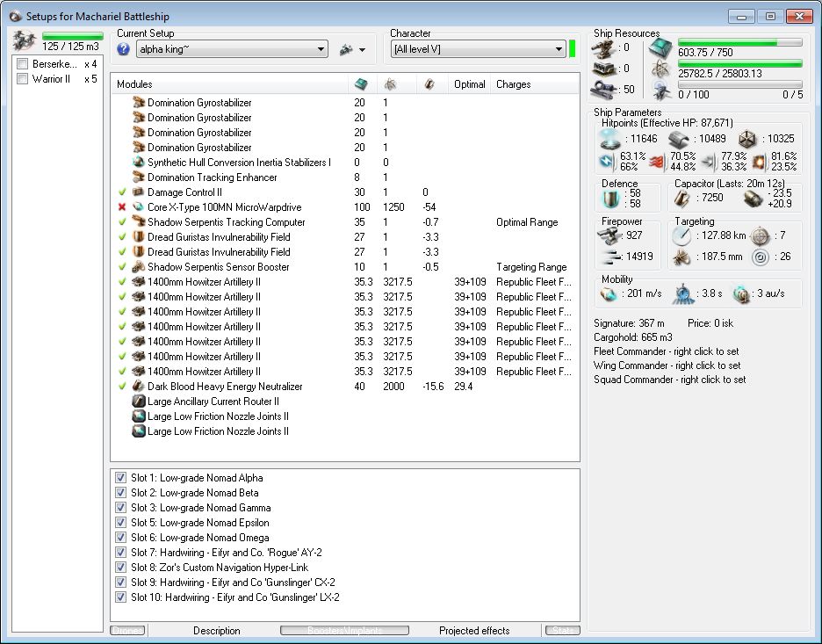The height and width of the screenshot is (644, 822).
Task: Uncheck Slot 7 Eifyr 'Rogue' AY-2 hardwiring
Action: pos(120,553)
